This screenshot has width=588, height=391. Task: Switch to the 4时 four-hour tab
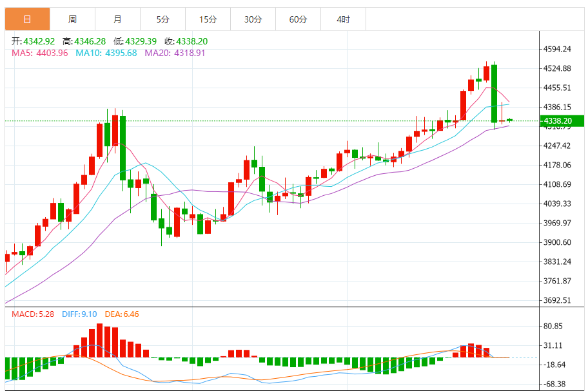[343, 19]
